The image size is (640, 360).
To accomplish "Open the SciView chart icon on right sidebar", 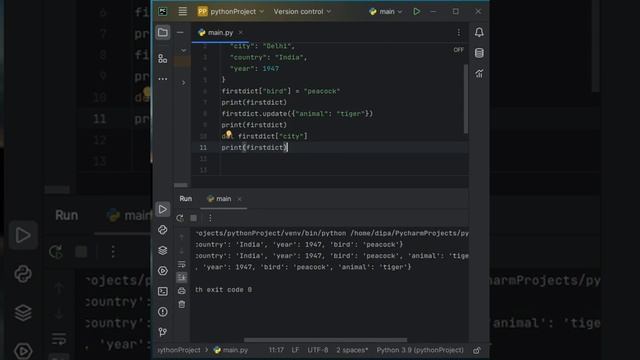I will (x=479, y=73).
